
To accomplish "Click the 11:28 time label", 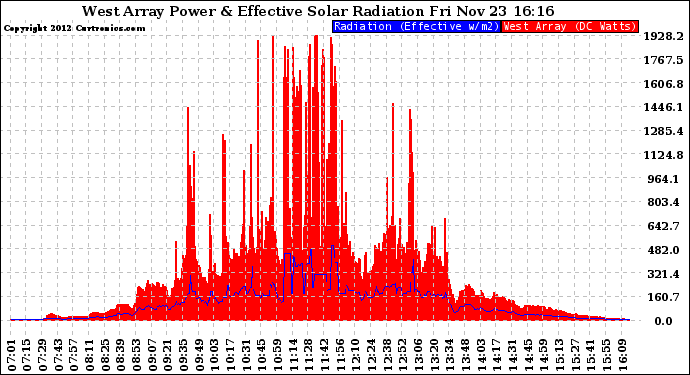I will tap(309, 355).
